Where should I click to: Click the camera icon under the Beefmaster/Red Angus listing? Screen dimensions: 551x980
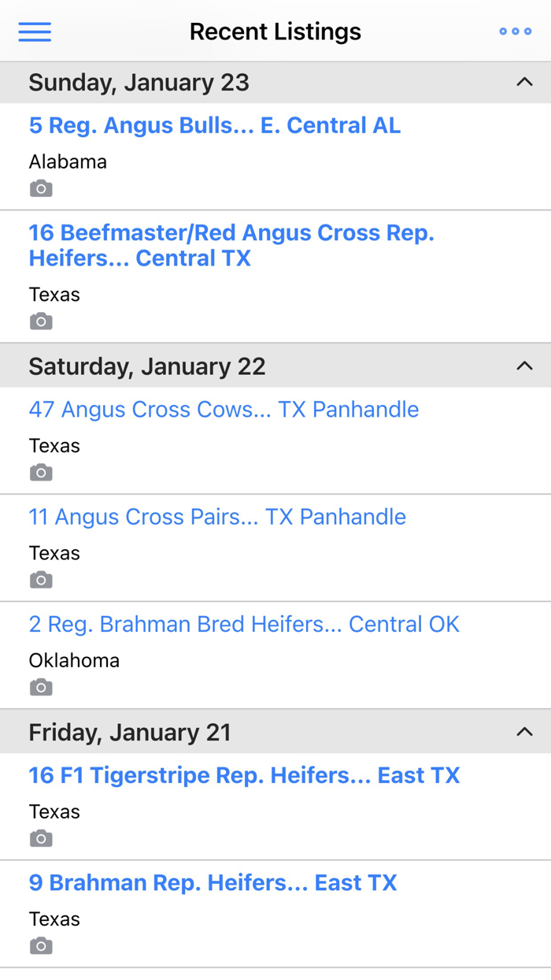point(40,321)
